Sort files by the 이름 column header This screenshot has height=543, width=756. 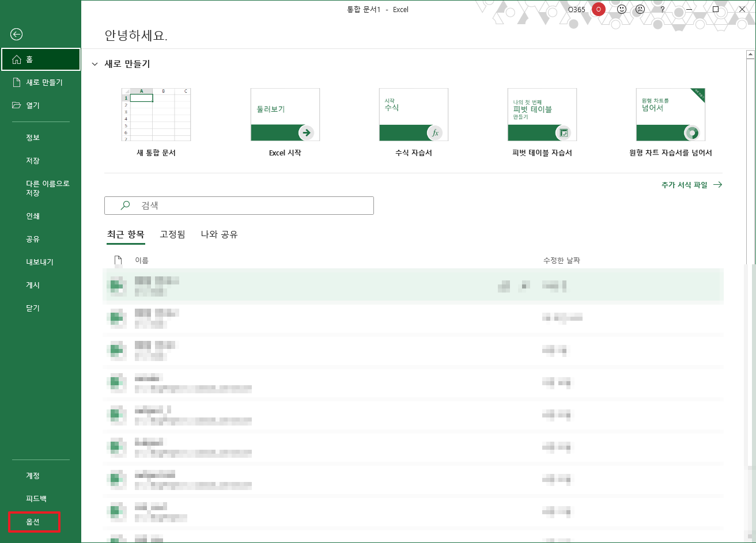142,260
